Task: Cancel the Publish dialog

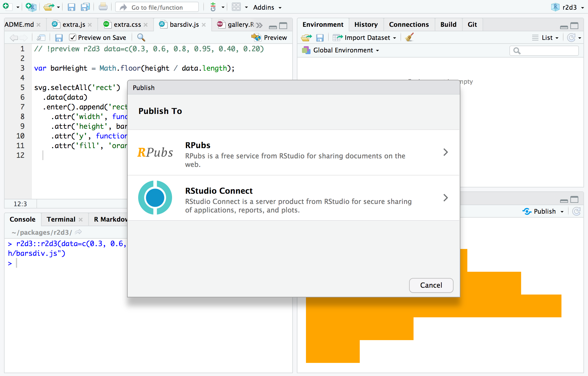Action: point(431,285)
